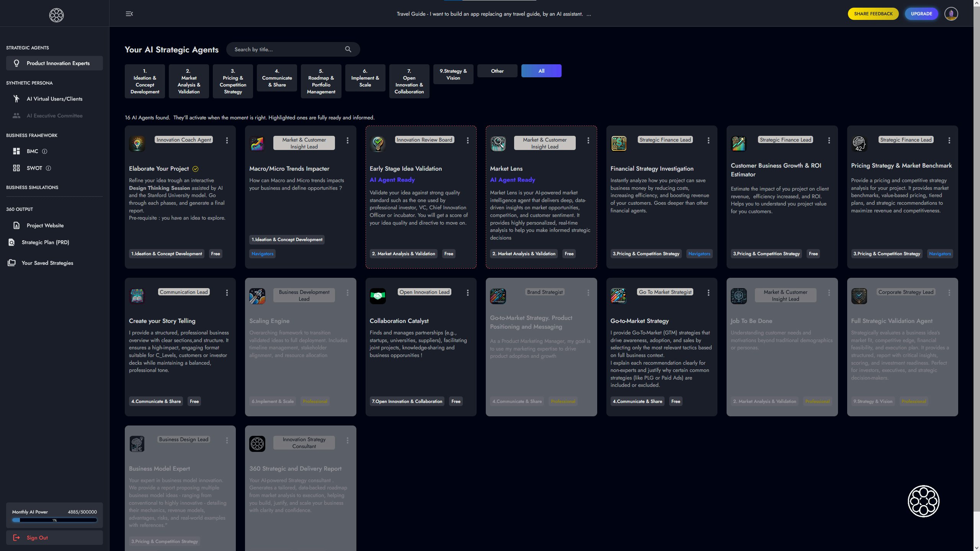
Task: Click the Collaboration Catalyst handshake icon
Action: 377,296
